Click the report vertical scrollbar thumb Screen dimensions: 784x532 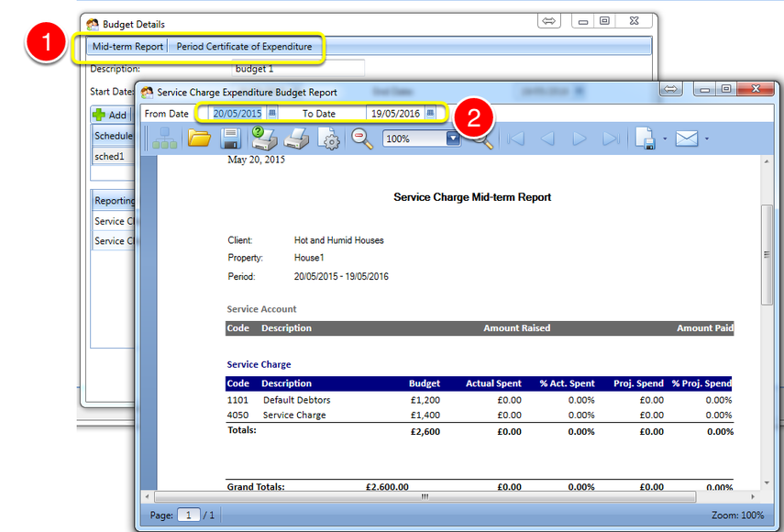point(767,254)
